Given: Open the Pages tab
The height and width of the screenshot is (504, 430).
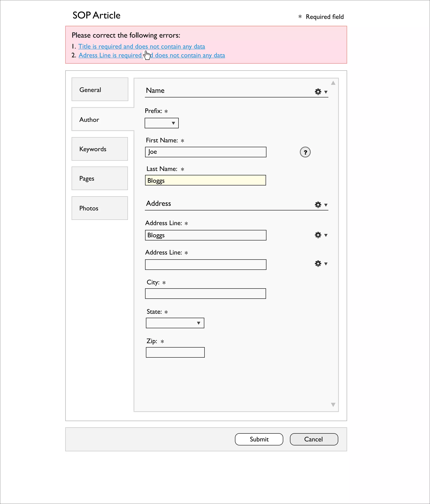Looking at the screenshot, I should click(100, 178).
